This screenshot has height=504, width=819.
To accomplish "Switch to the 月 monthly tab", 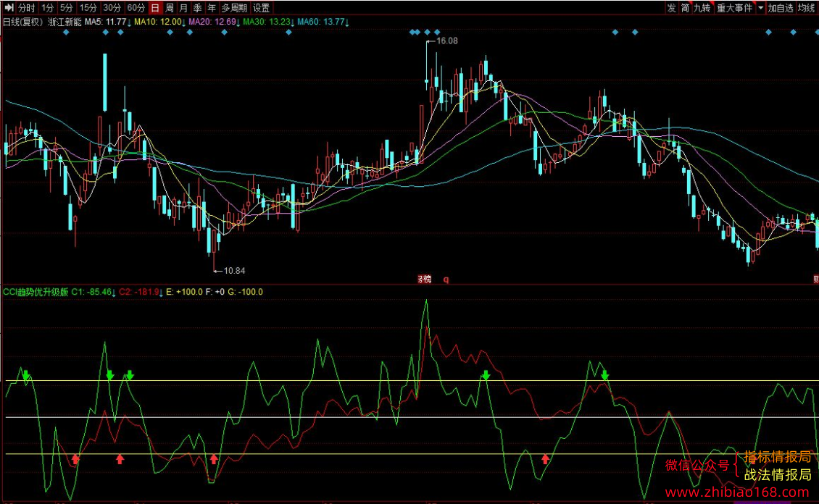I will [x=183, y=7].
